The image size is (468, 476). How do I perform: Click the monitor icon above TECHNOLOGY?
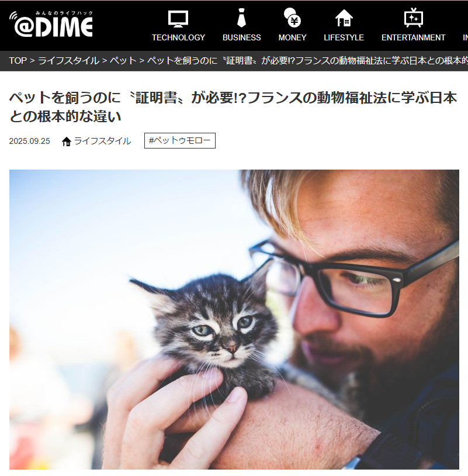pyautogui.click(x=178, y=19)
